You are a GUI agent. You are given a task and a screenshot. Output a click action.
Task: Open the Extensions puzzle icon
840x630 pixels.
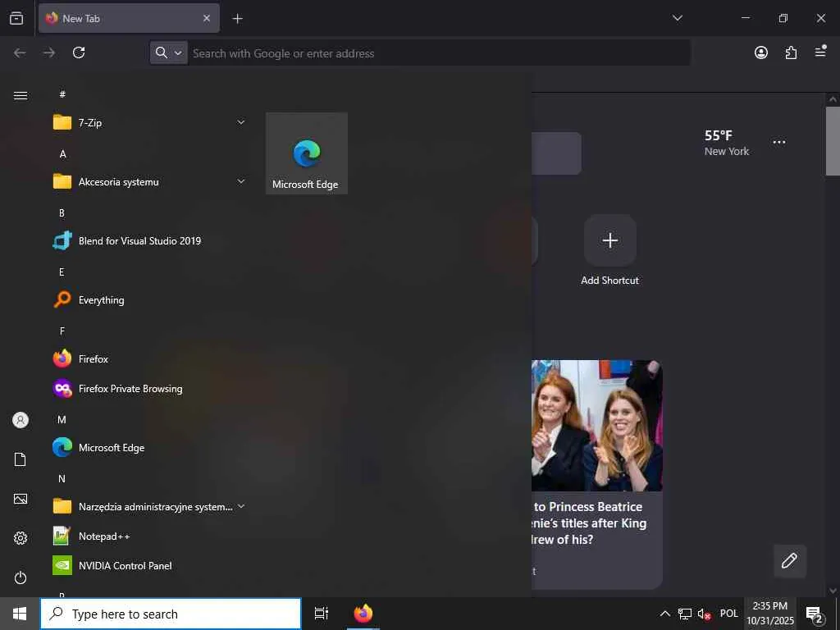tap(791, 52)
